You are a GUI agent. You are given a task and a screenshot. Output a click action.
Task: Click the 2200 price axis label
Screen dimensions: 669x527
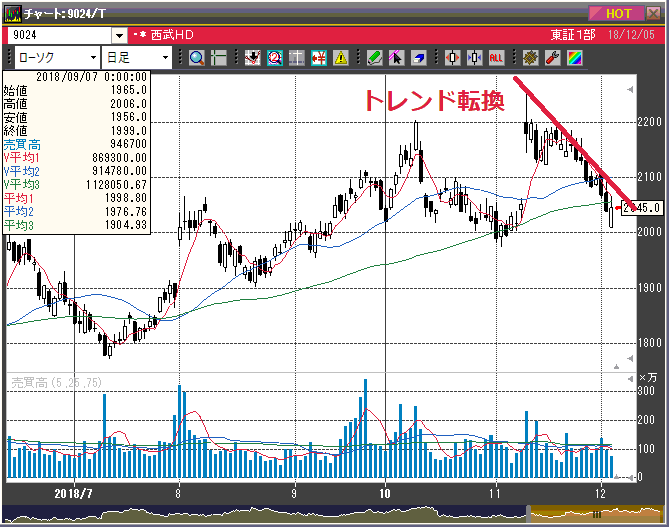pos(649,122)
